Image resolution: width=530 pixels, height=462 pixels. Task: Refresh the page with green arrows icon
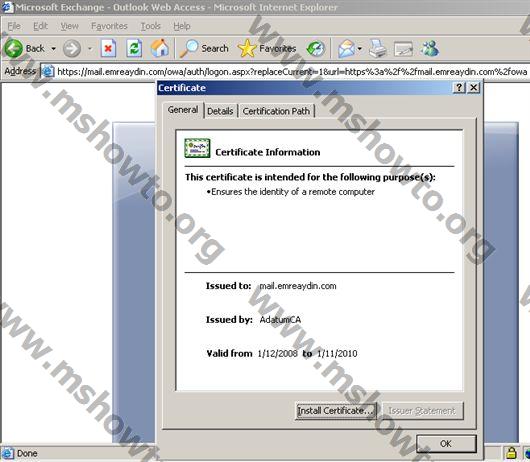pos(134,49)
